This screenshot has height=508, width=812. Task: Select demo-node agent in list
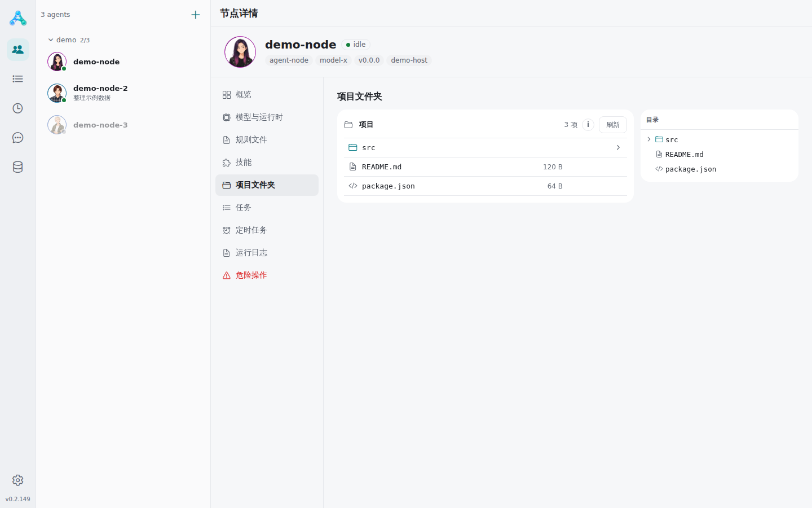(123, 62)
